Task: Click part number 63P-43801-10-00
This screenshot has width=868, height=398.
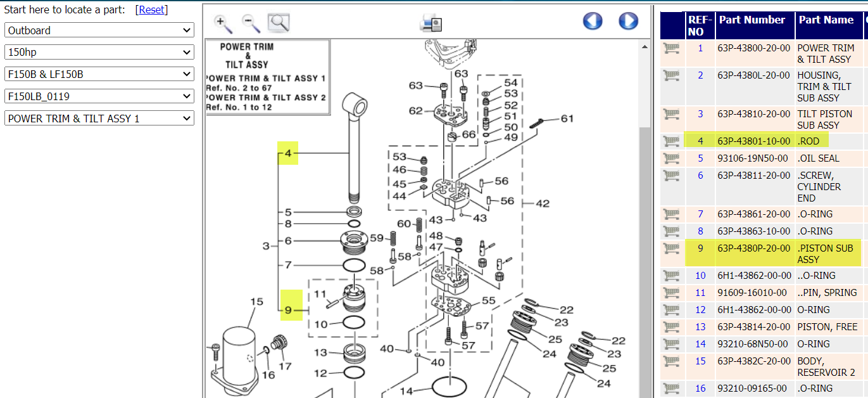Action: click(x=753, y=141)
